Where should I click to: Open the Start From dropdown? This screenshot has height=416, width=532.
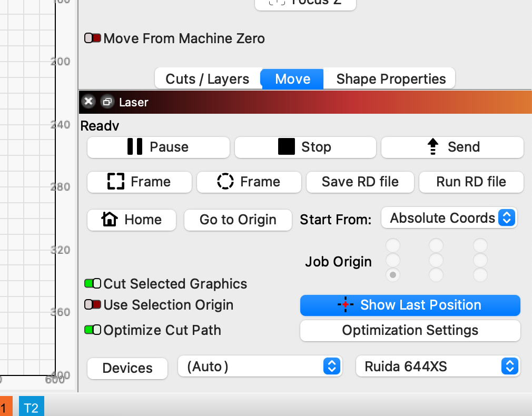[449, 218]
